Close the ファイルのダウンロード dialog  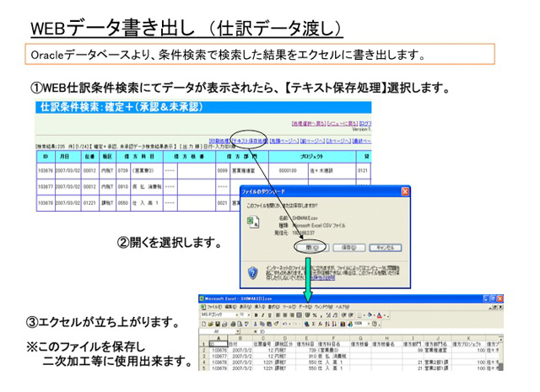coord(405,191)
